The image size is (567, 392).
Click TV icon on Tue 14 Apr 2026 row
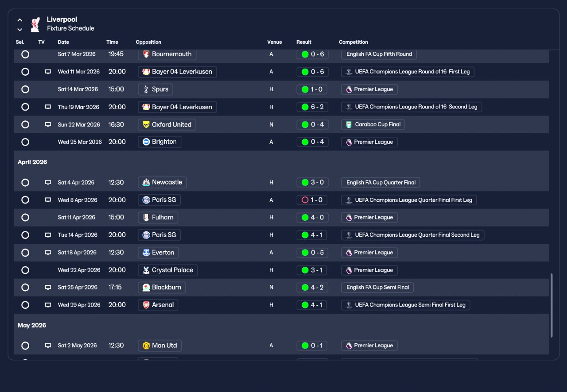coord(48,235)
